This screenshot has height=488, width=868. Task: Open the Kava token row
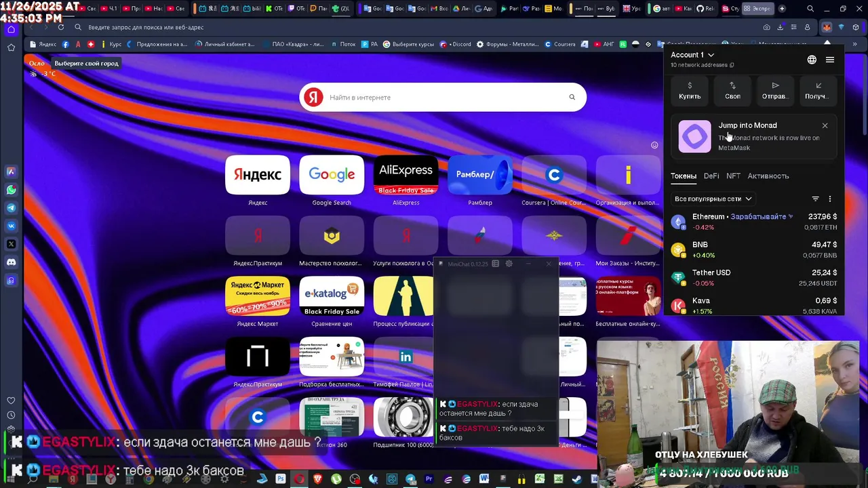click(753, 305)
